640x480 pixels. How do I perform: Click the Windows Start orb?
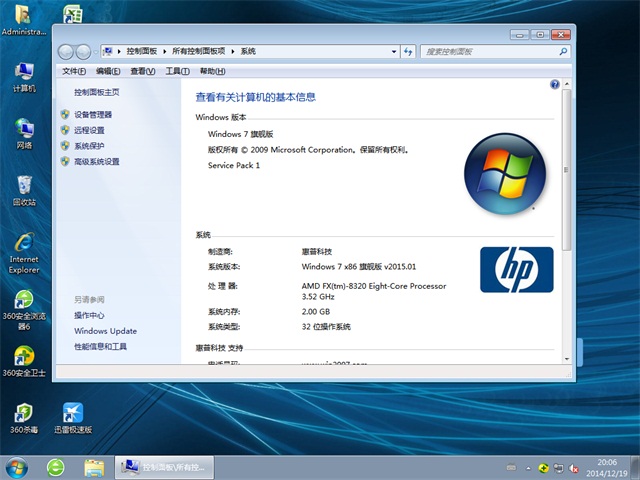pyautogui.click(x=17, y=467)
